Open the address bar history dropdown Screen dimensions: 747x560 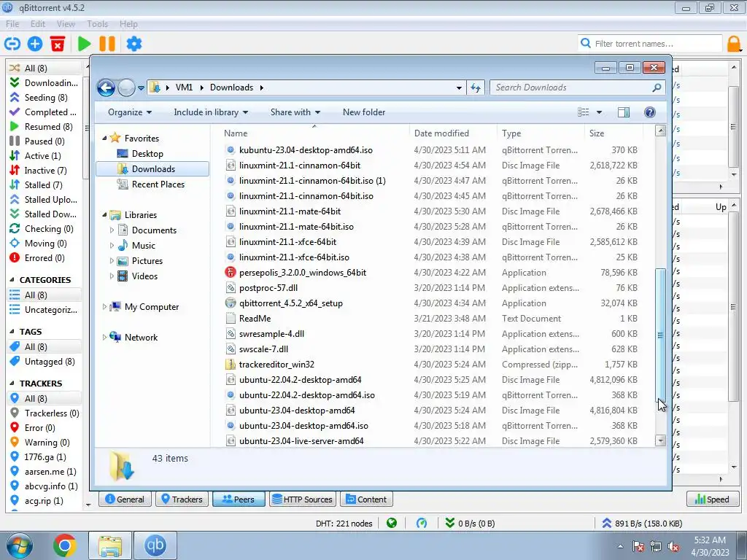coord(459,87)
